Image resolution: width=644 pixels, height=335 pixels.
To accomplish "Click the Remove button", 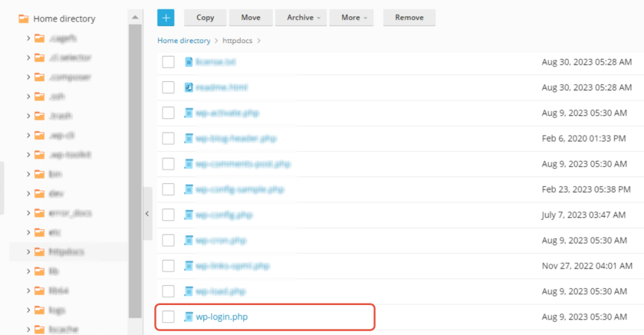I will (409, 18).
